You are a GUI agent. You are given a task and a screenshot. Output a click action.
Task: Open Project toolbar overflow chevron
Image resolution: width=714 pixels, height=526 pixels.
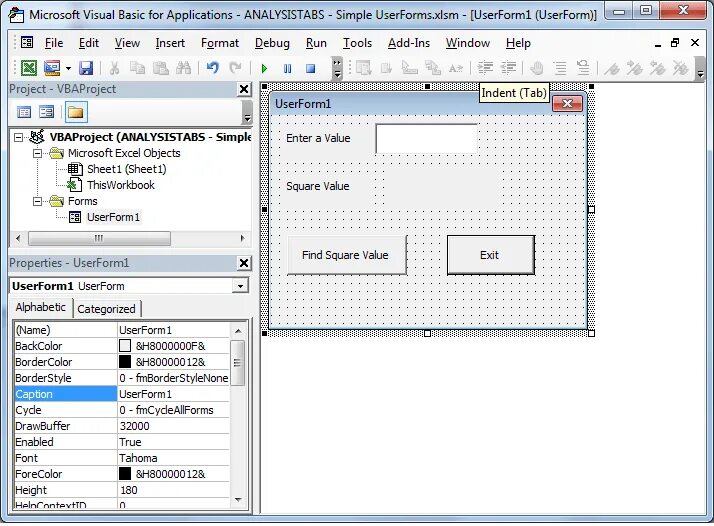247,112
